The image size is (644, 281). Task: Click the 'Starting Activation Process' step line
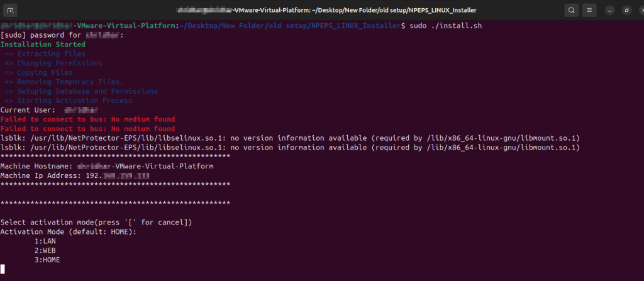tap(68, 101)
